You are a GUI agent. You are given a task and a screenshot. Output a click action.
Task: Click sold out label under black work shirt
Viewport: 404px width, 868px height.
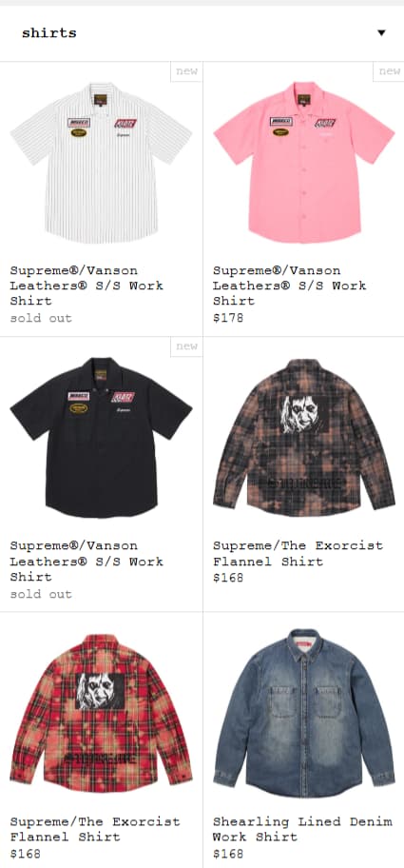click(x=41, y=594)
